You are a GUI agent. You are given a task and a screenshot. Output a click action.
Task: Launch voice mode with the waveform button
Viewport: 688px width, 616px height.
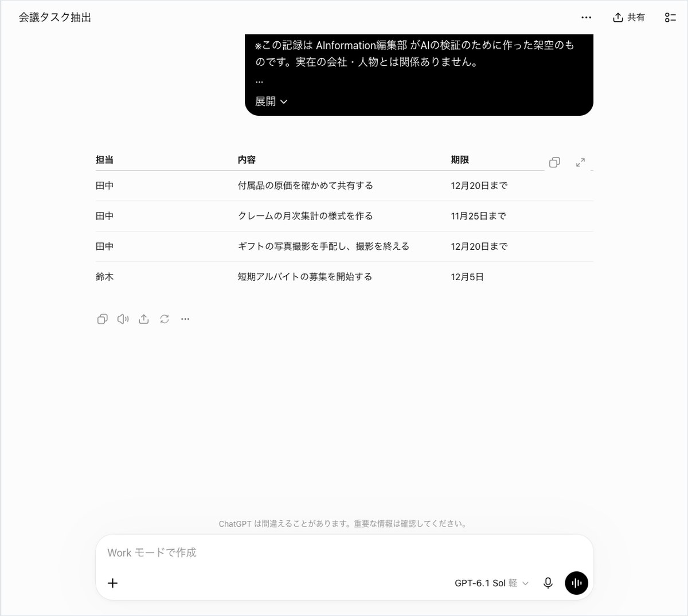coord(577,583)
